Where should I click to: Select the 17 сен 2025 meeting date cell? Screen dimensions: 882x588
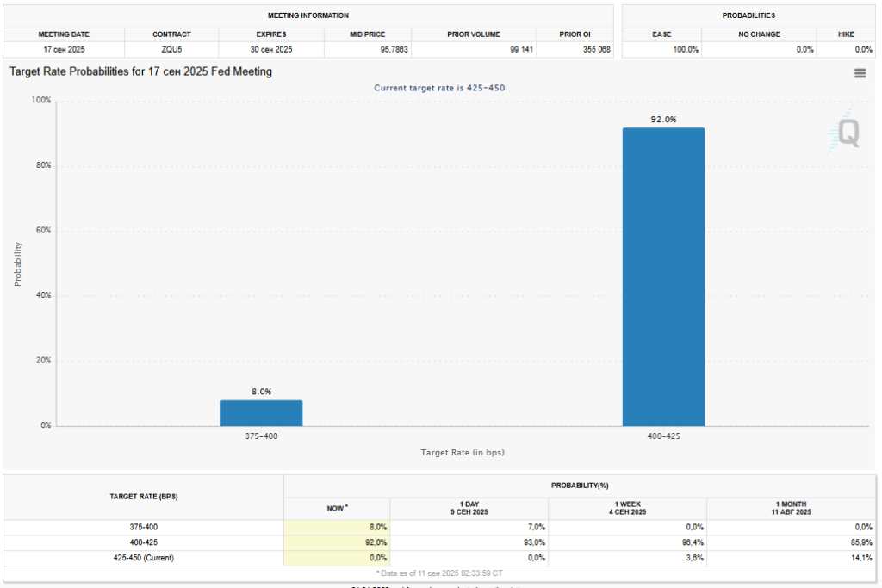64,50
